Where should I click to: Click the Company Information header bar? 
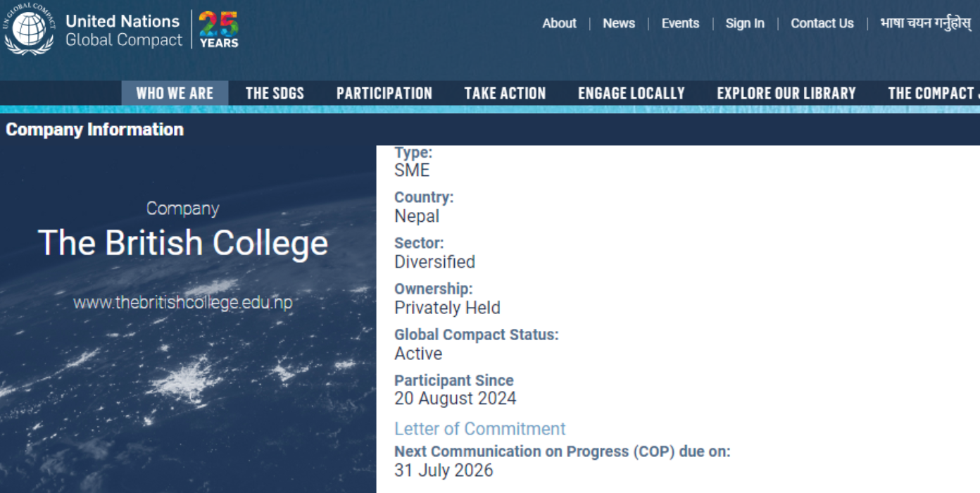point(94,130)
